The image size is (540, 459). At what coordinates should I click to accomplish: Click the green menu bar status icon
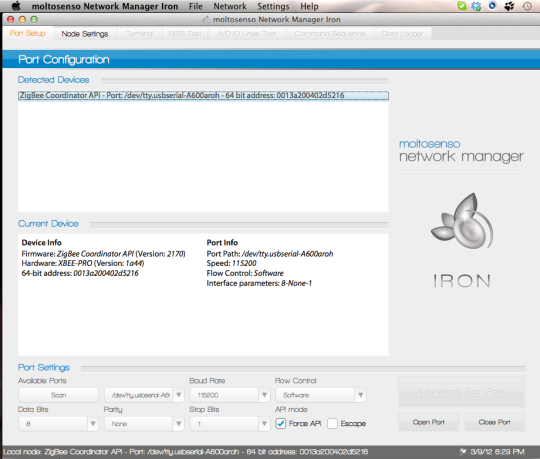[461, 6]
